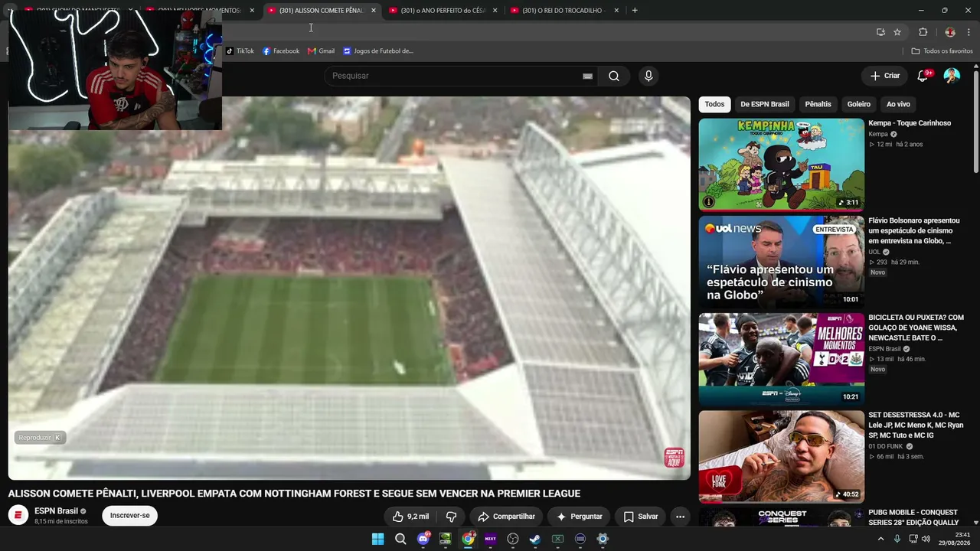Bookmark this page with the star icon
The image size is (980, 551).
[x=897, y=32]
